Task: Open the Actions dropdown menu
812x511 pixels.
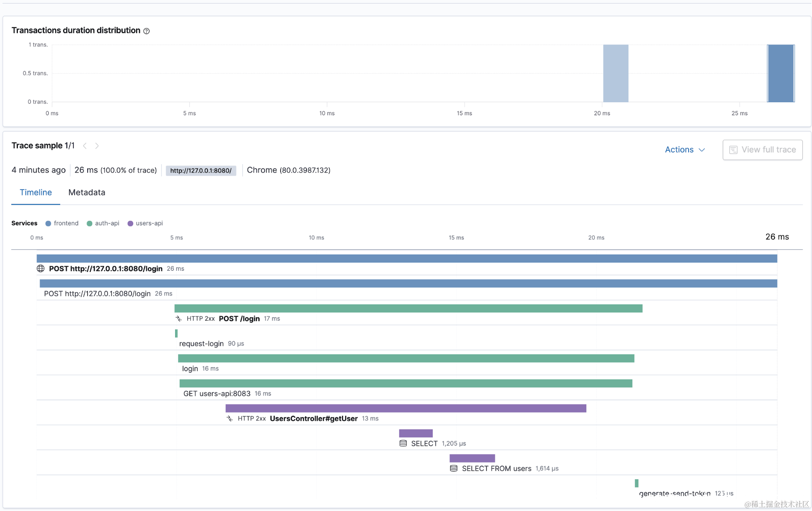Action: (684, 150)
